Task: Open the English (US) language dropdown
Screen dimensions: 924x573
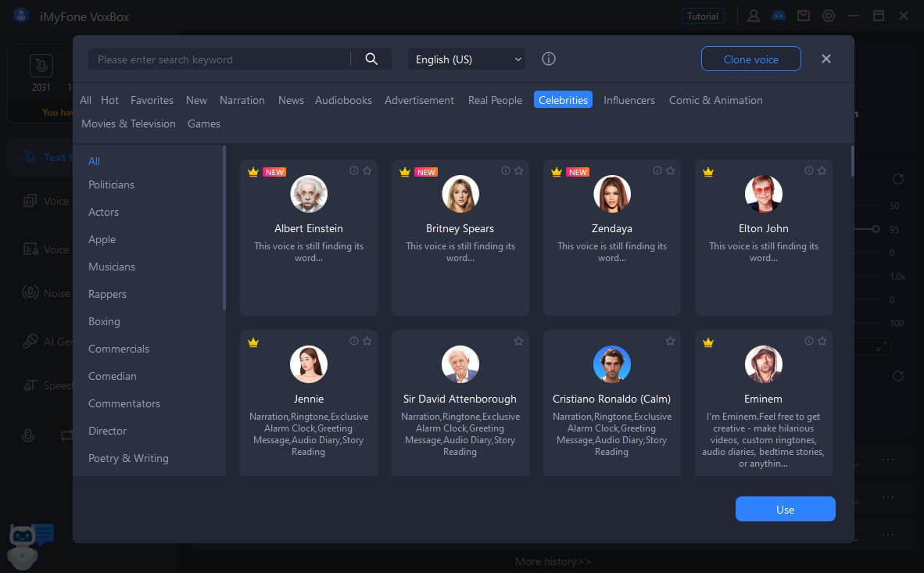Action: click(467, 59)
